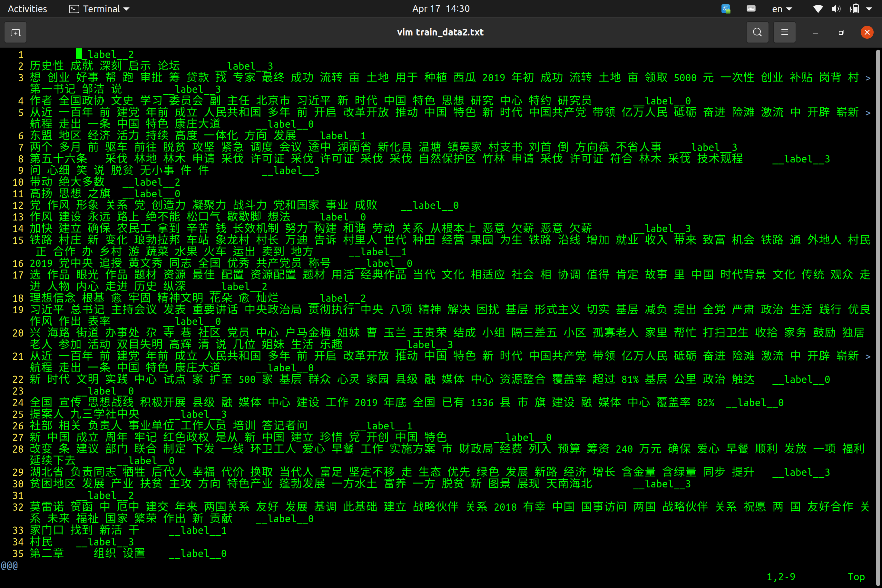Open the Terminal application menu
The width and height of the screenshot is (882, 588).
(x=99, y=9)
